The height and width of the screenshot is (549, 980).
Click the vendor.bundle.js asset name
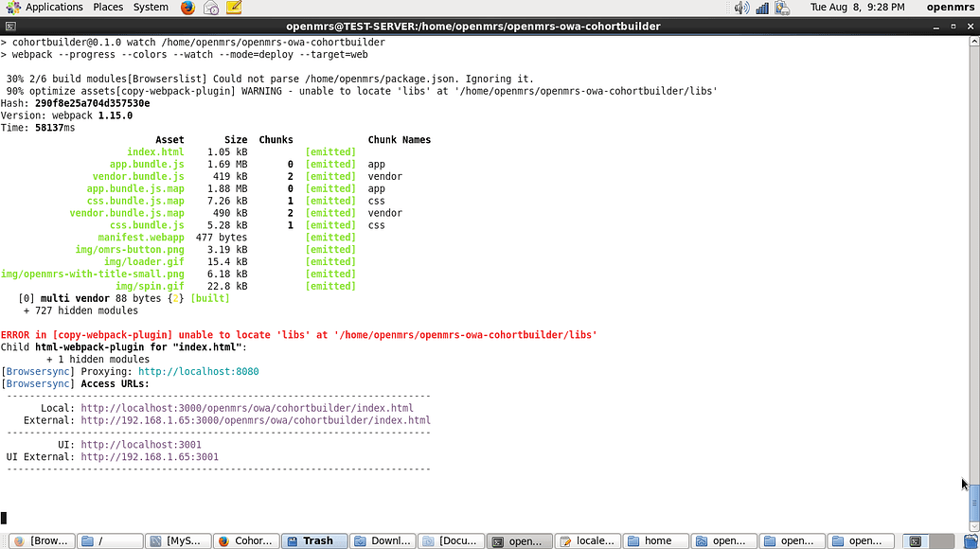(x=138, y=176)
